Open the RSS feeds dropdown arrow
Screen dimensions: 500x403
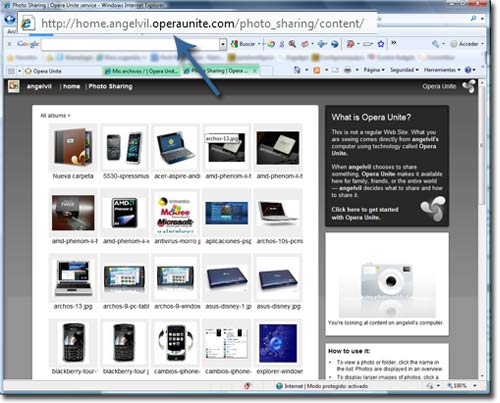coord(326,70)
